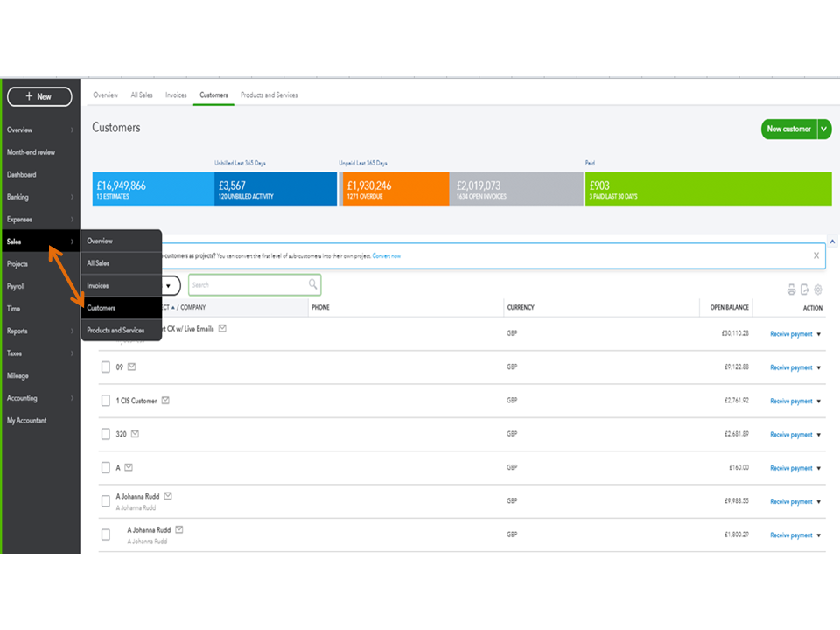
Task: Click the export icon above the table
Action: tap(805, 290)
